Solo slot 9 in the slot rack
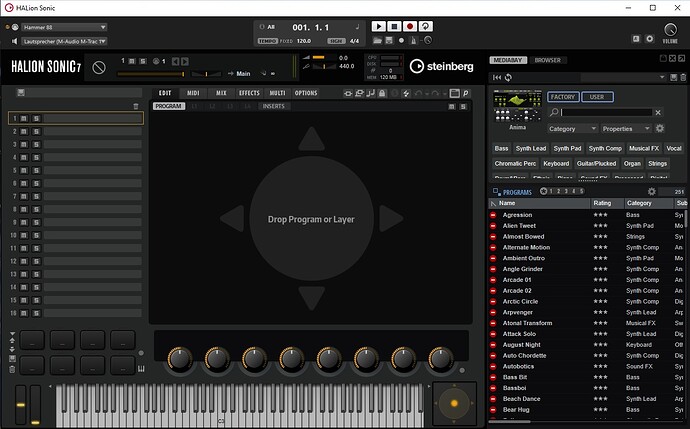Screen dimensions: 690x429 tap(37, 222)
